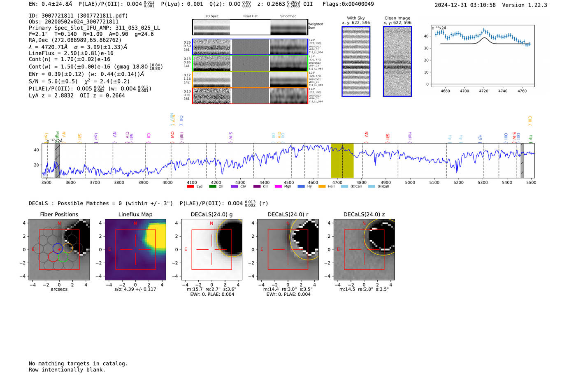Open the DECaLS(24.0) g cutout

[211, 250]
